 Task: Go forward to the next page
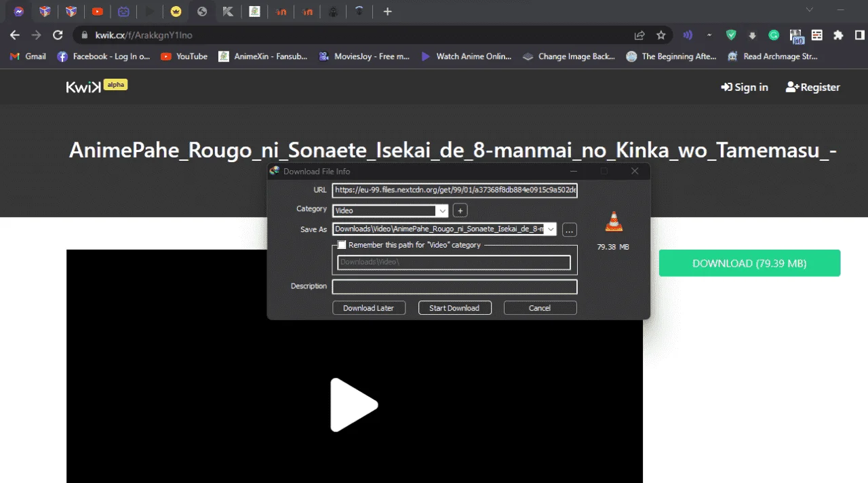click(x=36, y=35)
